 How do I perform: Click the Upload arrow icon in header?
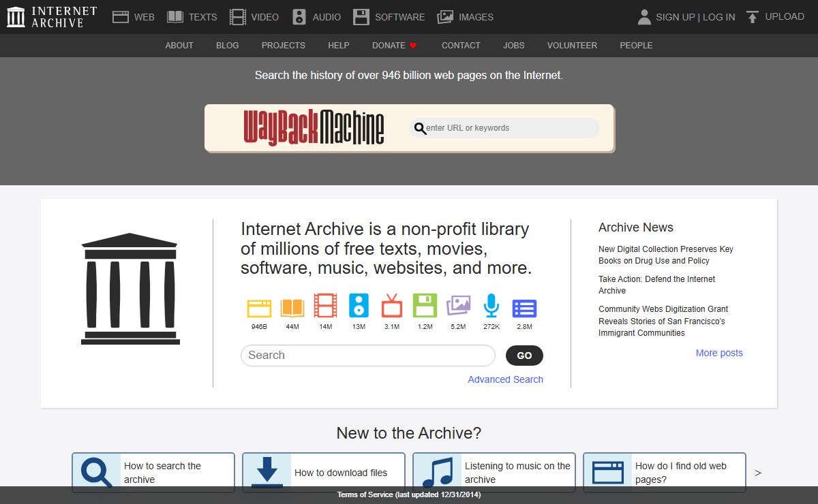pyautogui.click(x=753, y=17)
